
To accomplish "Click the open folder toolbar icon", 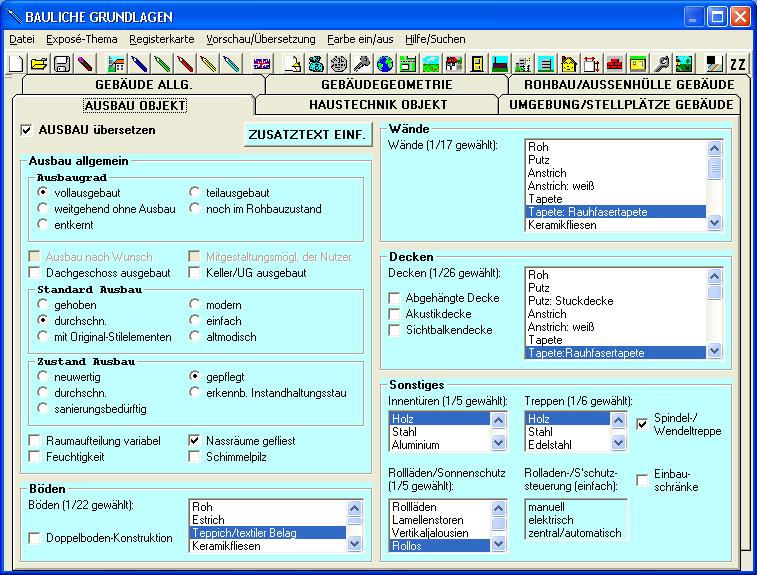I will (x=39, y=64).
